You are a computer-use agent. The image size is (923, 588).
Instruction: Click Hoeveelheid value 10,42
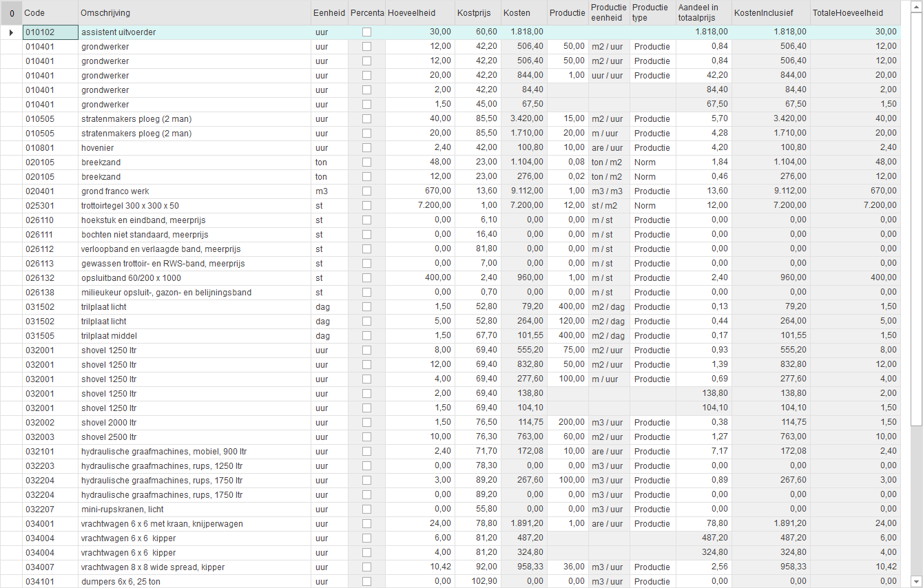click(x=419, y=567)
